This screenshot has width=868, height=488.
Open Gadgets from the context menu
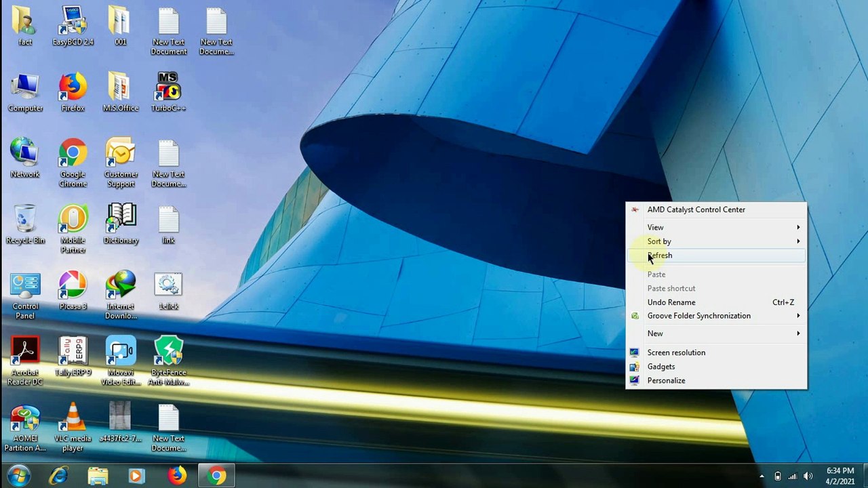point(716,367)
